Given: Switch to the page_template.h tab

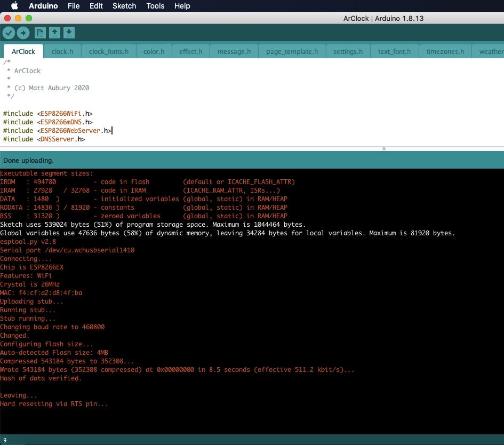Looking at the screenshot, I should coord(292,51).
